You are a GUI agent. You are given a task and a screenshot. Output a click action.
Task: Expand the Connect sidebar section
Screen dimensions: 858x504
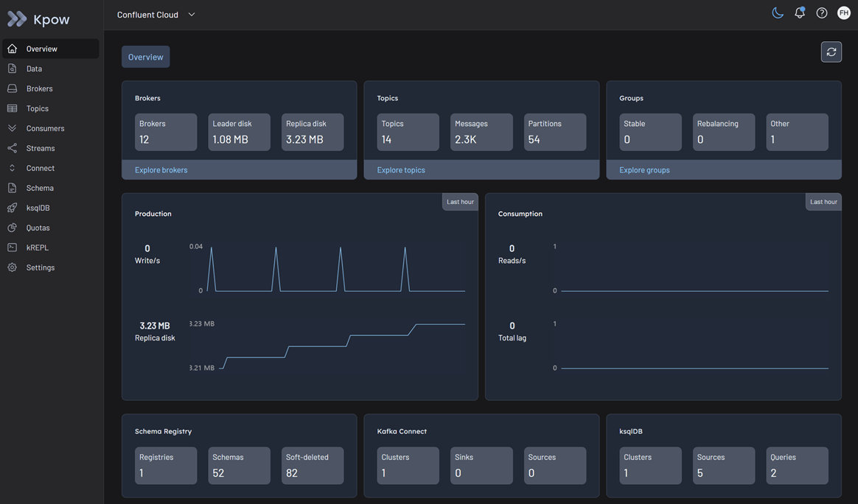40,168
